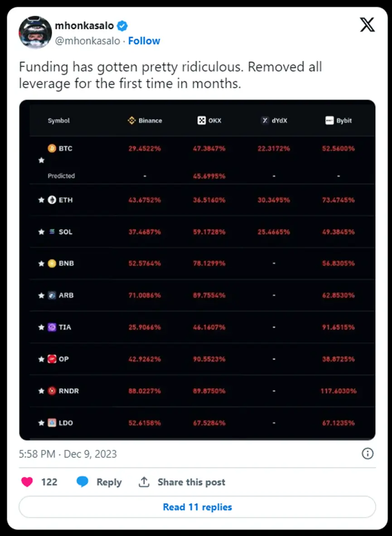Toggle the favorite star beside BNB

pos(41,263)
